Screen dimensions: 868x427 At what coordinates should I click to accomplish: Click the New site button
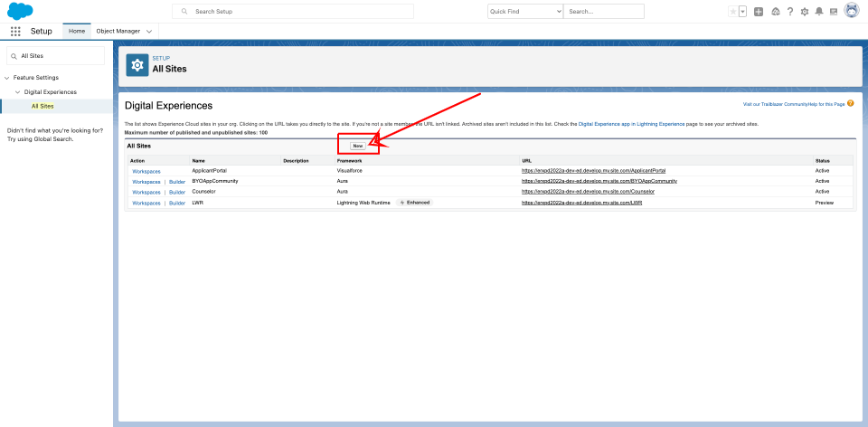(x=358, y=146)
